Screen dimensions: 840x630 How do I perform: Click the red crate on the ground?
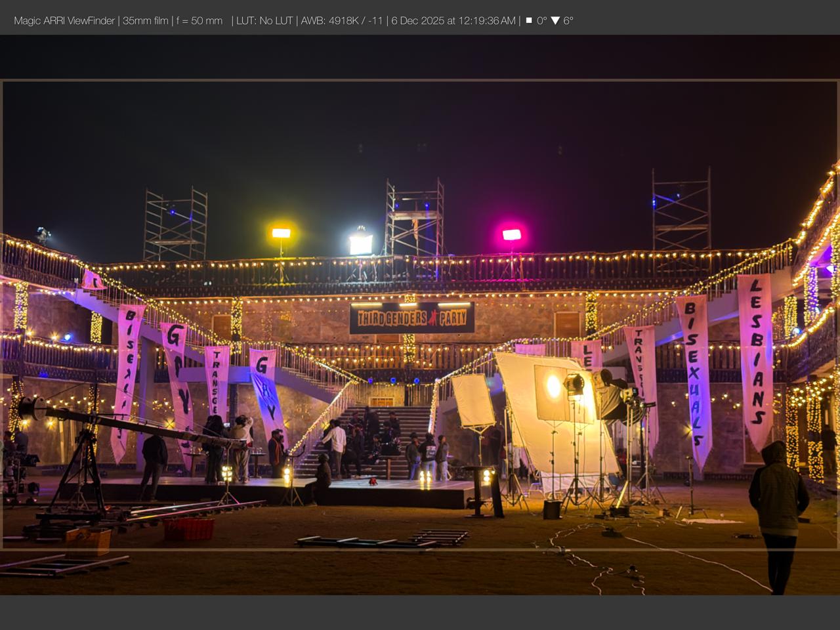(188, 529)
